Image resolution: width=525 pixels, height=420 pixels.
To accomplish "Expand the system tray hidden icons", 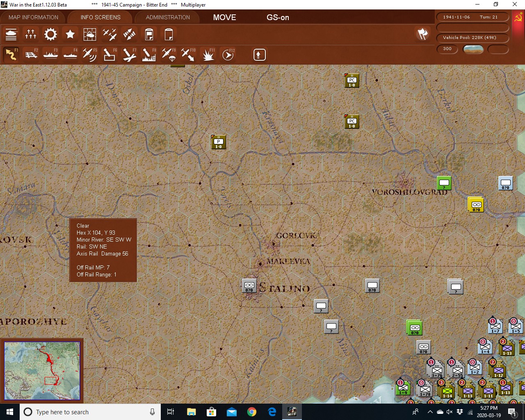I will tap(430, 412).
